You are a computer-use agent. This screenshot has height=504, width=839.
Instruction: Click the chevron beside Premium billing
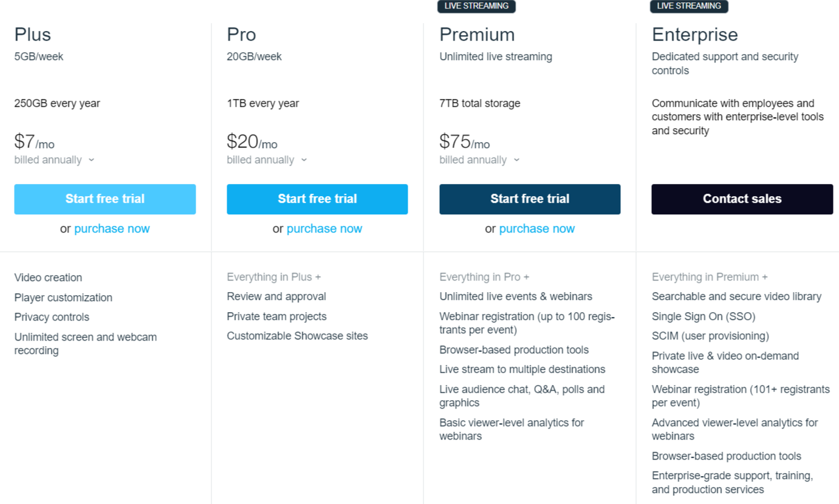516,160
